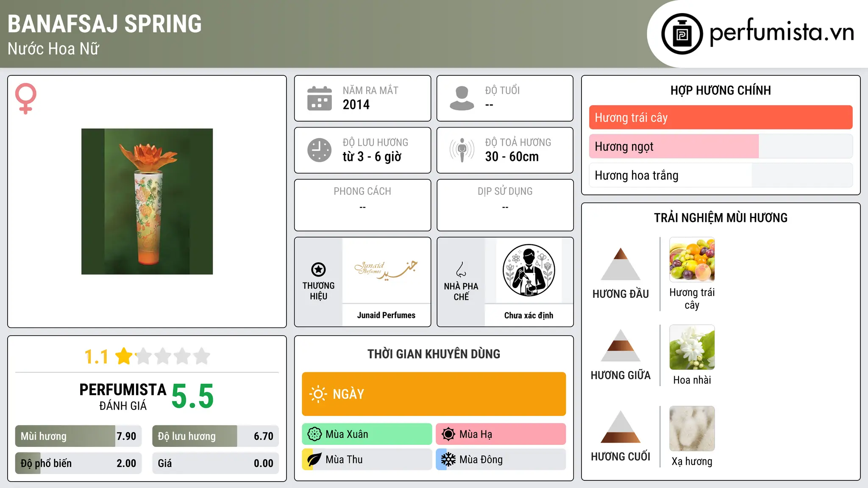Click the nose icon for perfumer
This screenshot has height=488, width=868.
461,269
